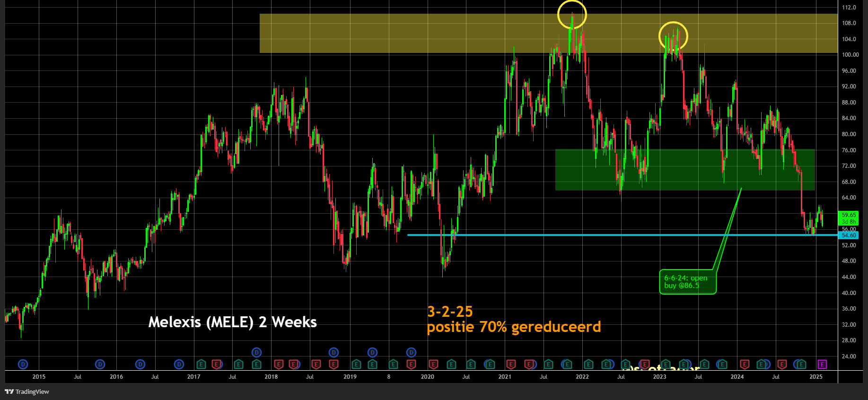Select the '6-6-24: open buy @86.5' callout
Screen dimensions: 868x400
[x=687, y=282]
